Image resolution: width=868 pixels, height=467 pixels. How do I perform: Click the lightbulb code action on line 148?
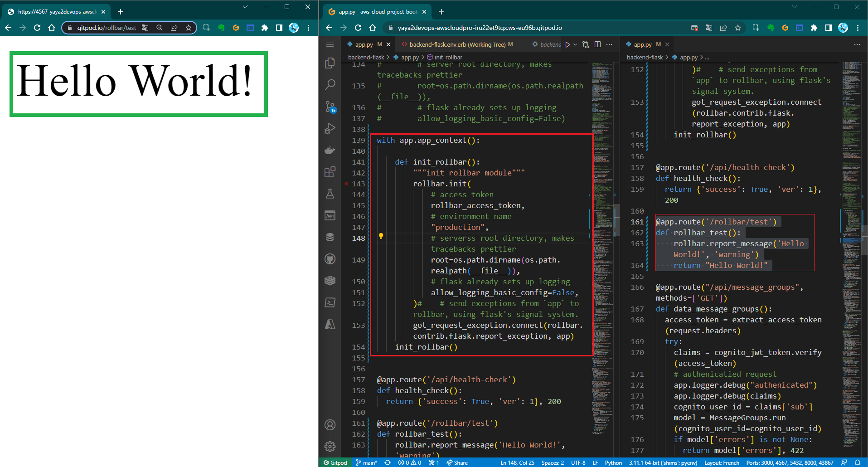click(x=381, y=236)
